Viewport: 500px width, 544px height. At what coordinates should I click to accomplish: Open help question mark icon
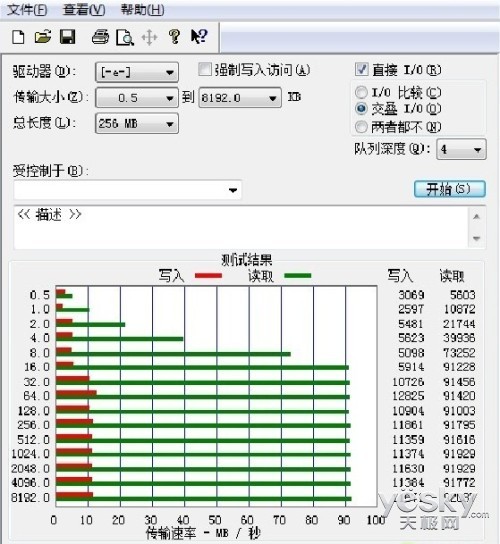coord(174,36)
